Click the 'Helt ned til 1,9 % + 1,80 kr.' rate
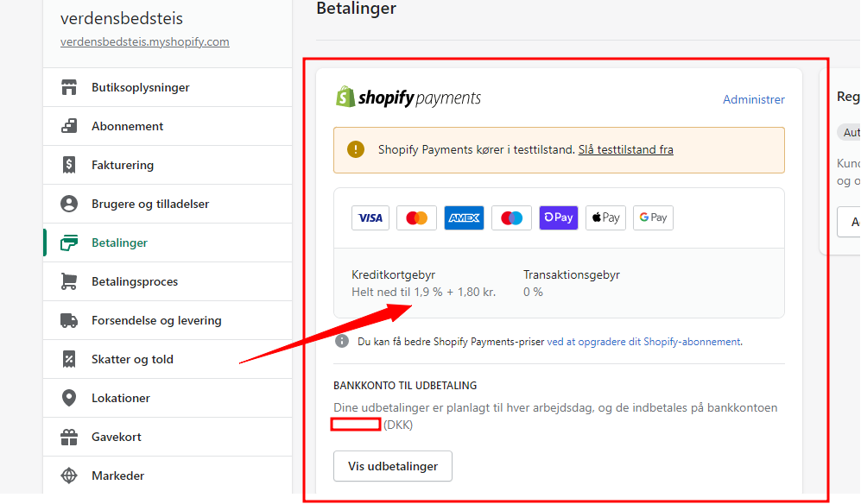 423,292
